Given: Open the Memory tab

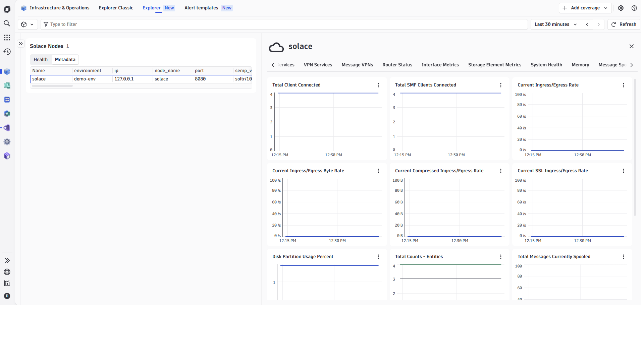Looking at the screenshot, I should click(580, 65).
